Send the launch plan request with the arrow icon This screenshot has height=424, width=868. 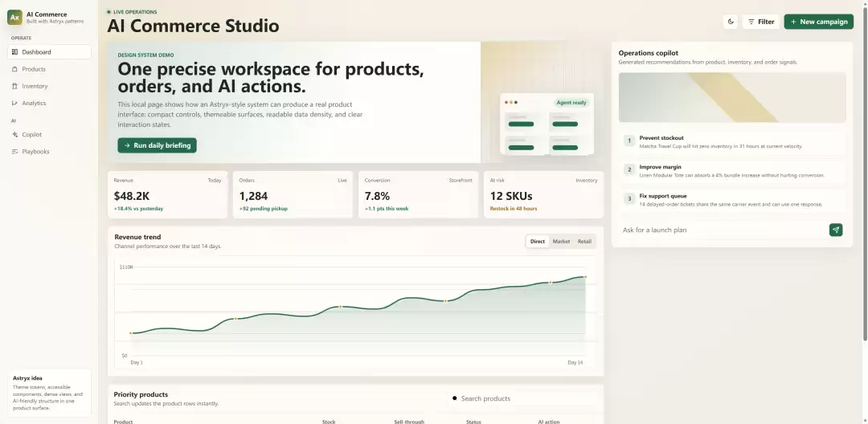click(x=836, y=230)
